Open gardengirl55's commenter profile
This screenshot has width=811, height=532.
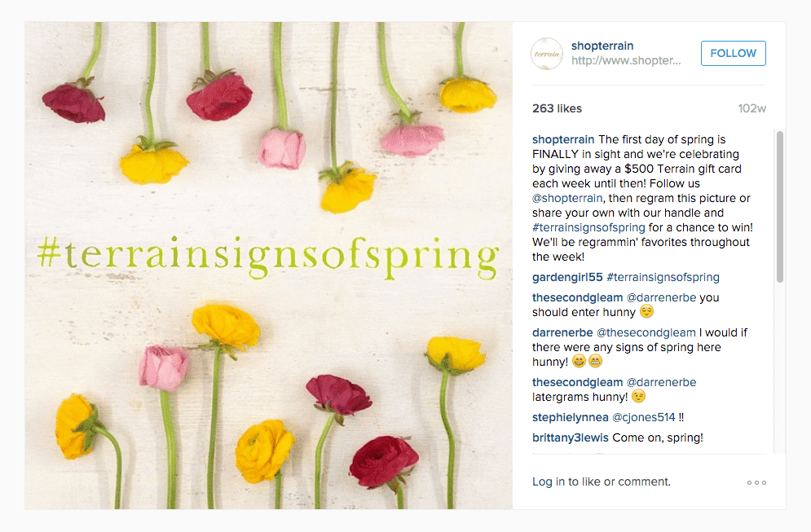(566, 277)
